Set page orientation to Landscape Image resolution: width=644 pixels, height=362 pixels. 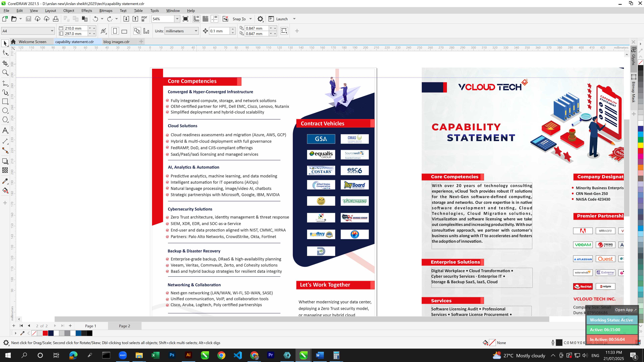tap(124, 31)
